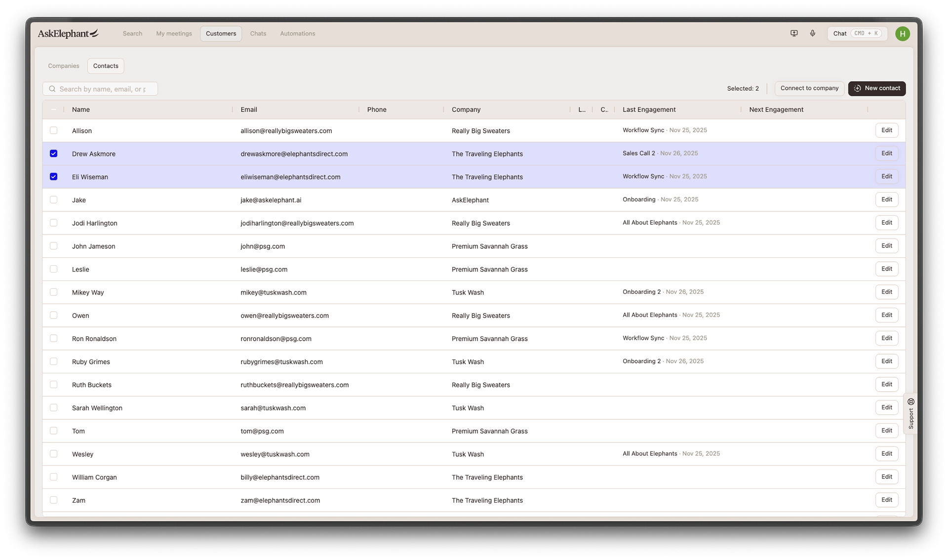Click Selected: 2 counter text
948x560 pixels.
[x=743, y=89]
